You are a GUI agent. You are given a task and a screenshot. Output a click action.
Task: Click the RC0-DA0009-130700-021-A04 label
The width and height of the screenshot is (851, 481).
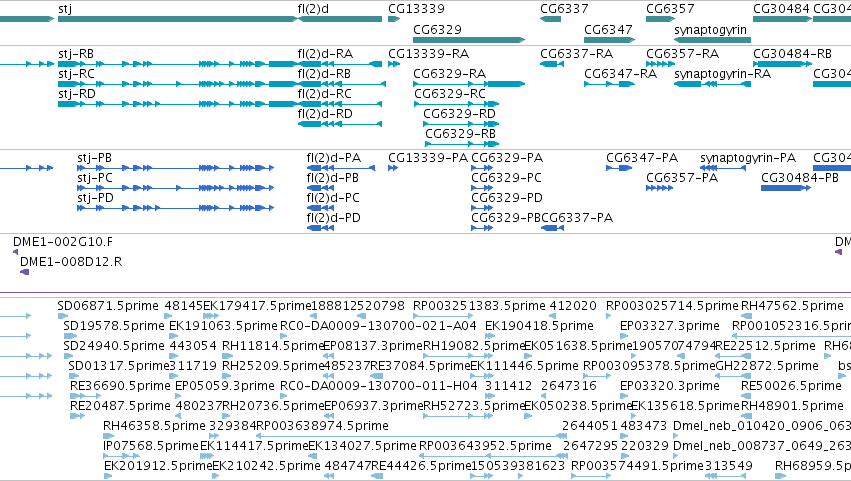point(378,326)
